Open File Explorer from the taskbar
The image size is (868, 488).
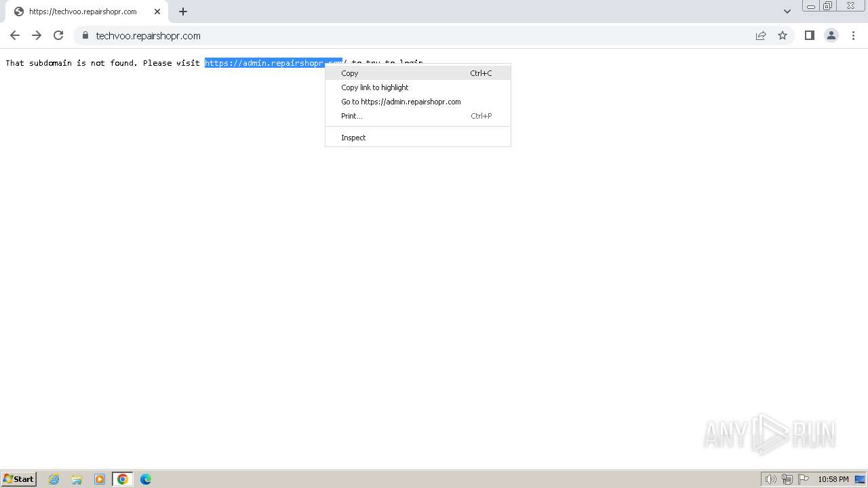coord(77,479)
